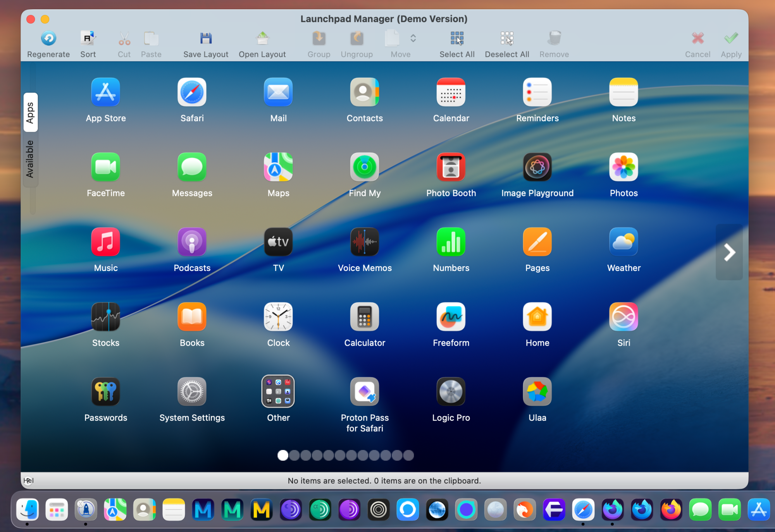Open Launchpad from the Dock
775x532 pixels.
point(57,510)
